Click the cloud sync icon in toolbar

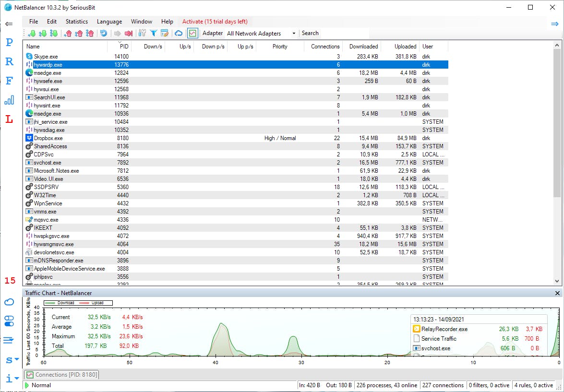pyautogui.click(x=179, y=33)
